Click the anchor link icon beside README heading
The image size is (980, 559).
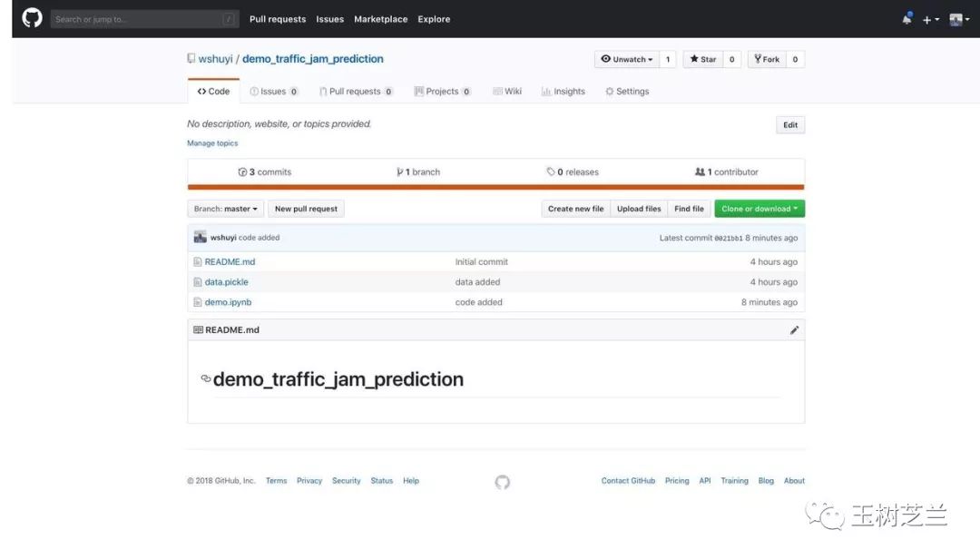coord(206,379)
